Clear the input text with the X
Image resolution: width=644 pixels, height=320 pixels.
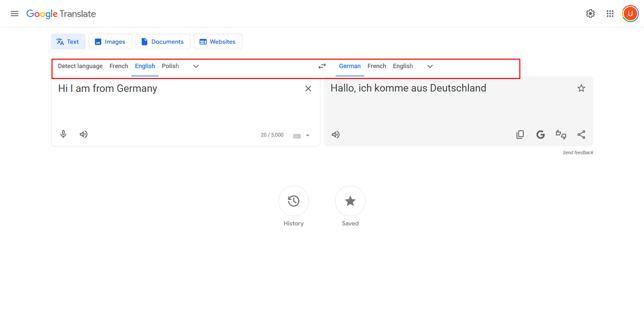(x=308, y=88)
